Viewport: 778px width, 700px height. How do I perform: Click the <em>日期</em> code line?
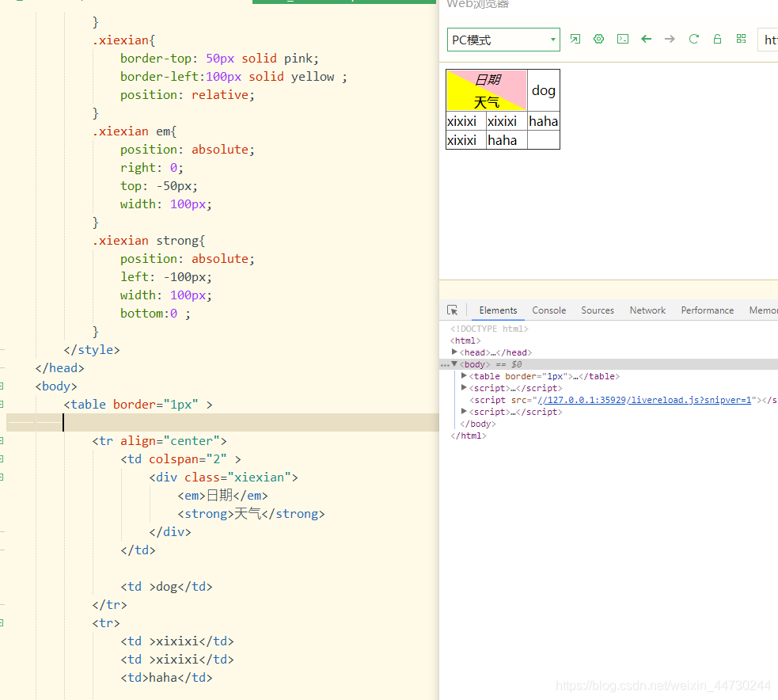(222, 496)
